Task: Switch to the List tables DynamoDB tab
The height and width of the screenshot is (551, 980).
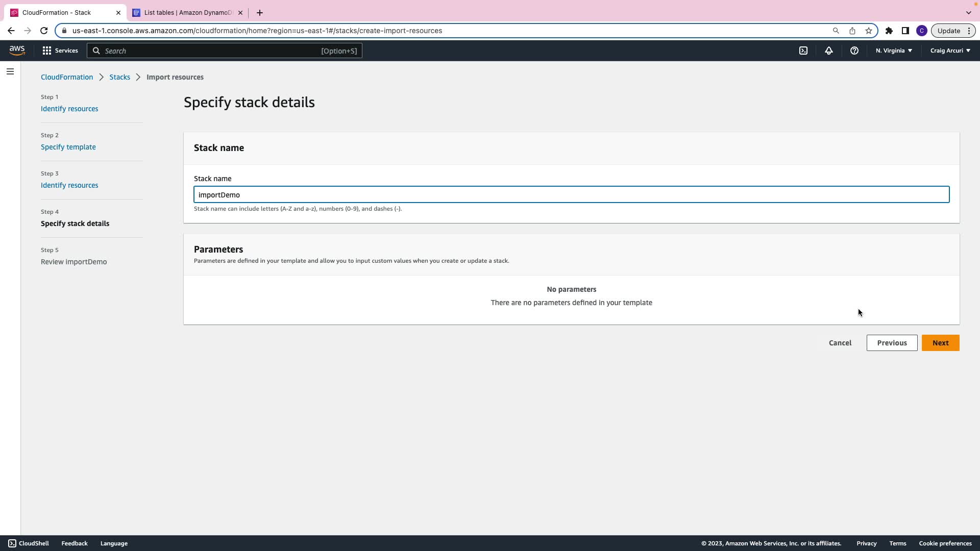Action: [x=187, y=12]
